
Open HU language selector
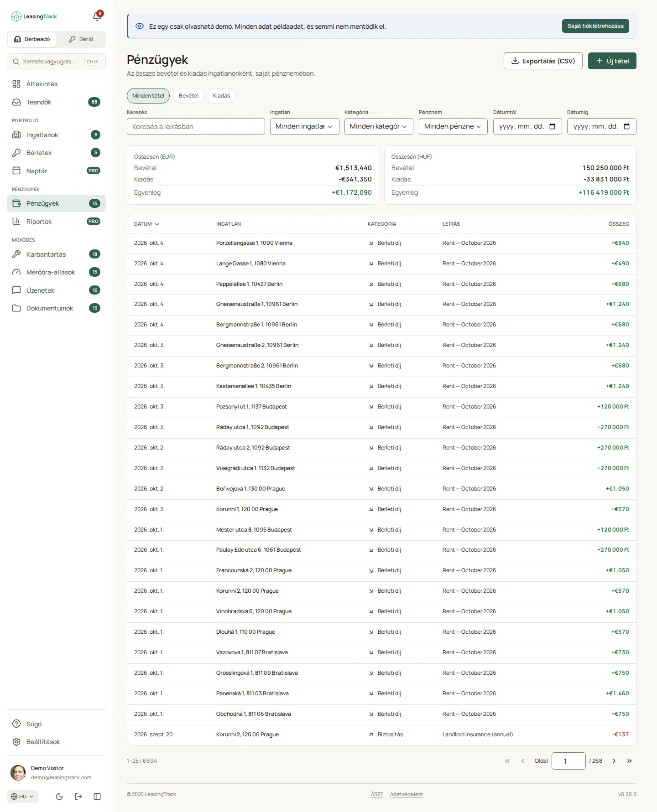click(x=22, y=796)
